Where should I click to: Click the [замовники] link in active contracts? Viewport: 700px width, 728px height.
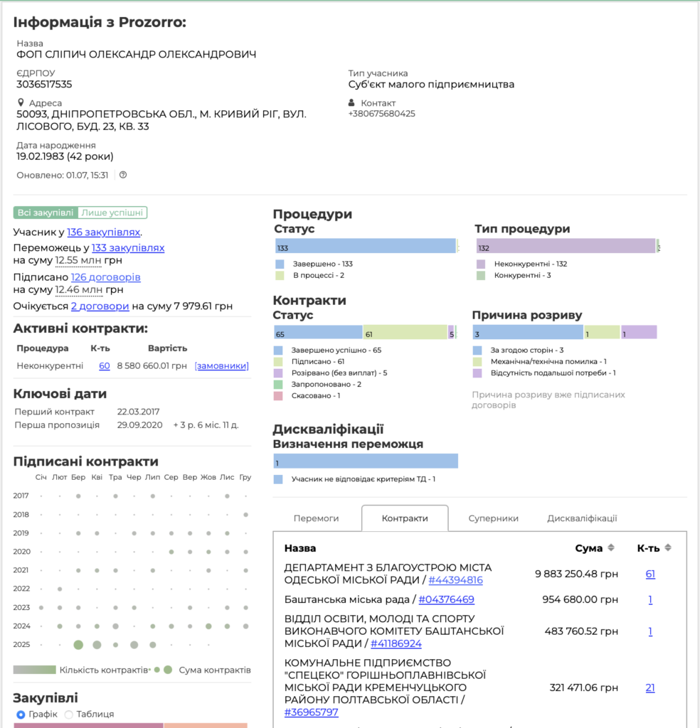click(x=221, y=365)
